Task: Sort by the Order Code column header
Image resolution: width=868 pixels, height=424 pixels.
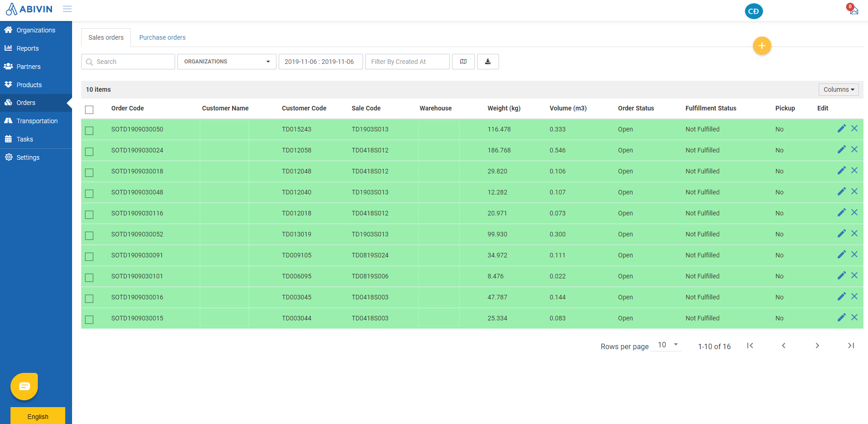Action: [x=127, y=108]
